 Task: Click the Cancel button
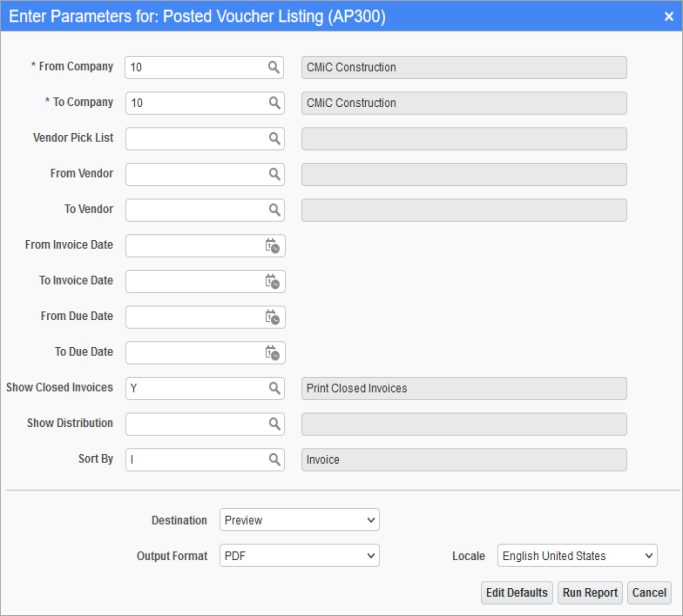pos(649,592)
